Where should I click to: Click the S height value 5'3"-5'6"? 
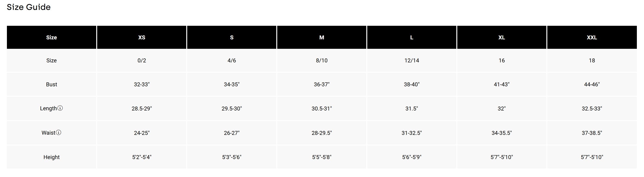pos(232,157)
